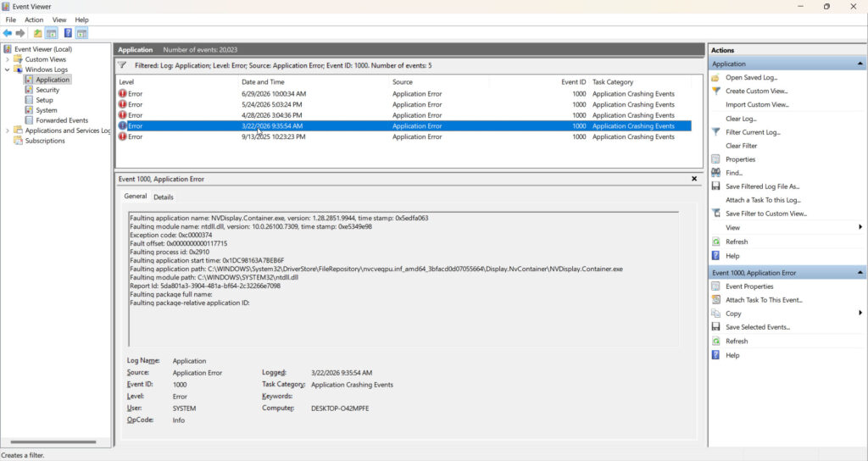The image size is (868, 461).
Task: Click the console tree horizontal scrollbar
Action: click(x=53, y=442)
